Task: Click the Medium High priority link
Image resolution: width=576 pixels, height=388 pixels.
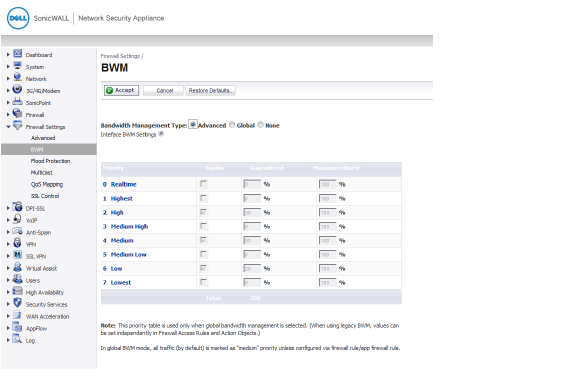Action: (x=129, y=226)
